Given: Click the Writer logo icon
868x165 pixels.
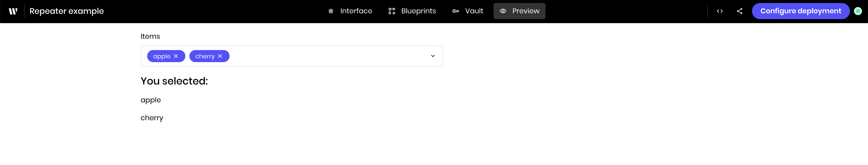Looking at the screenshot, I should coord(13,11).
